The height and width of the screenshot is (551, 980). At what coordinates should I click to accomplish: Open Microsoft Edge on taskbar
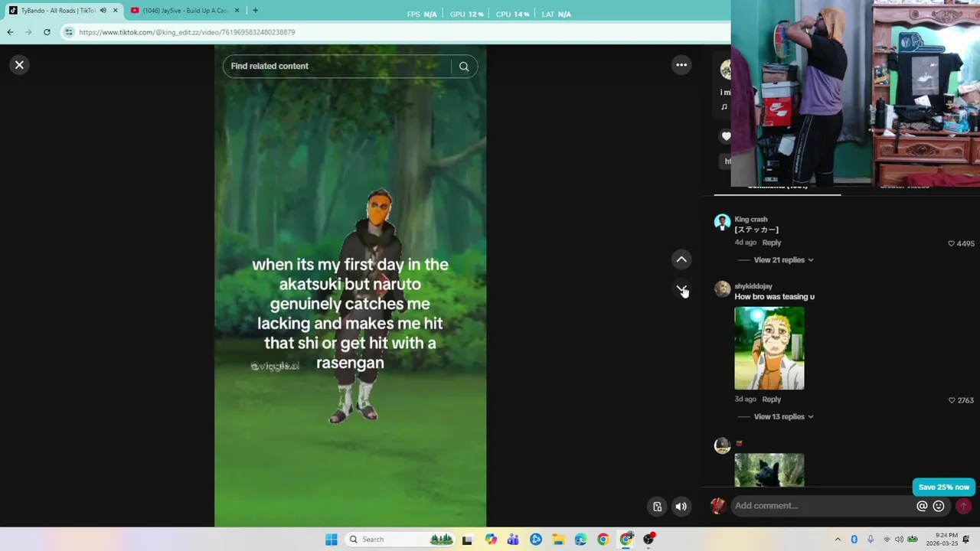580,540
